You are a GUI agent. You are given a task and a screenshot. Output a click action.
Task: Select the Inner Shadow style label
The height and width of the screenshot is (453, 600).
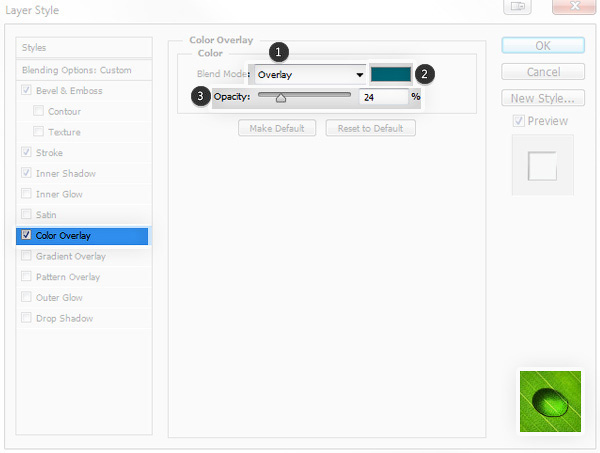pos(66,173)
